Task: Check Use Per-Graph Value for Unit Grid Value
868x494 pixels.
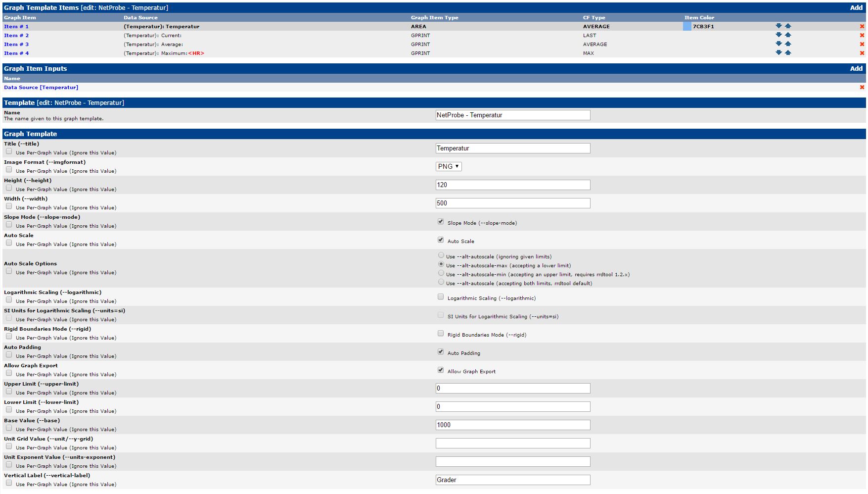Action: 9,446
